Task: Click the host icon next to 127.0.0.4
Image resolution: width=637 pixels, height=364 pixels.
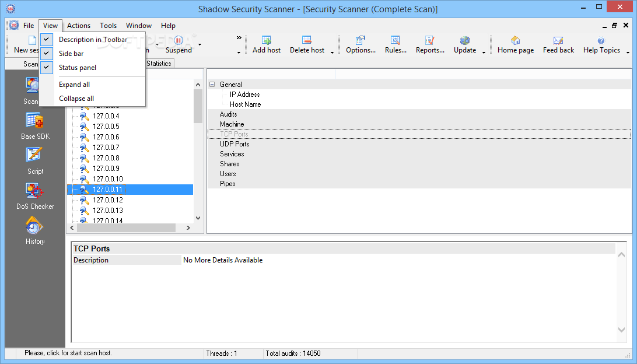Action: coord(84,116)
